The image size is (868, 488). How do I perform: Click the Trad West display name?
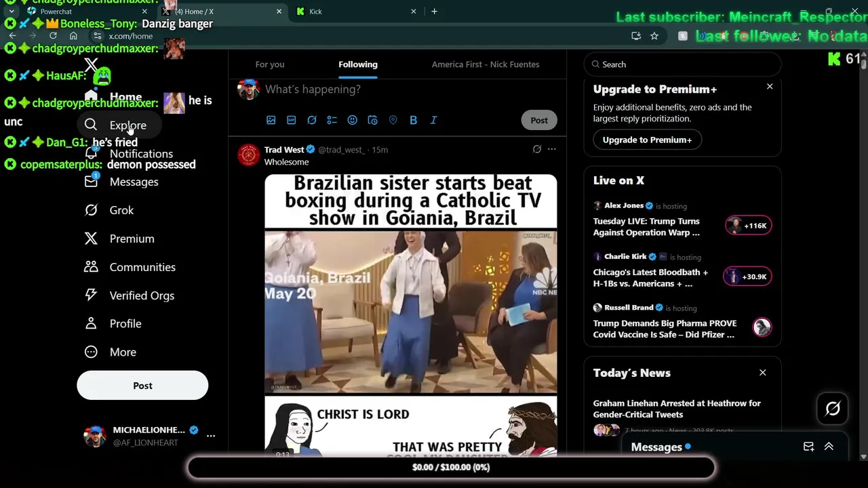coord(284,150)
